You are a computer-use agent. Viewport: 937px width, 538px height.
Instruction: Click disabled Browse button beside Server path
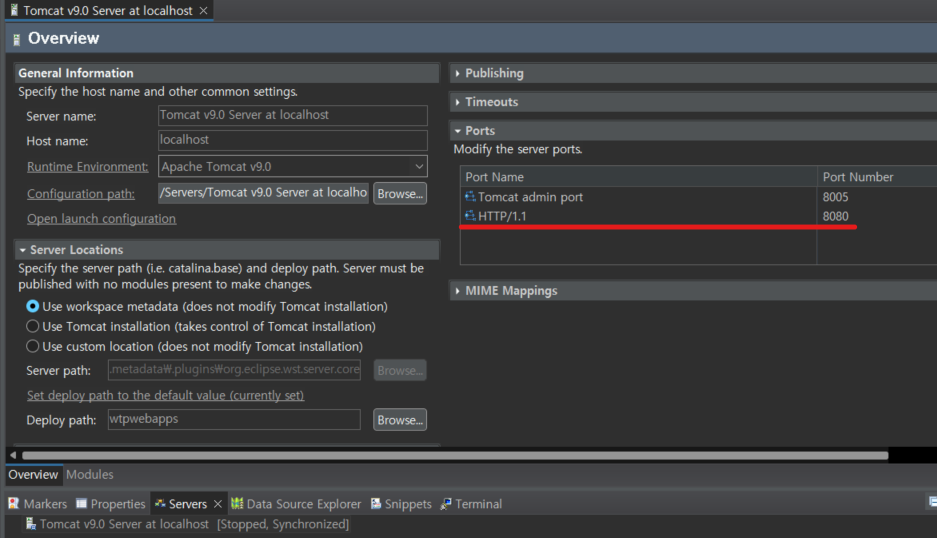click(x=400, y=371)
